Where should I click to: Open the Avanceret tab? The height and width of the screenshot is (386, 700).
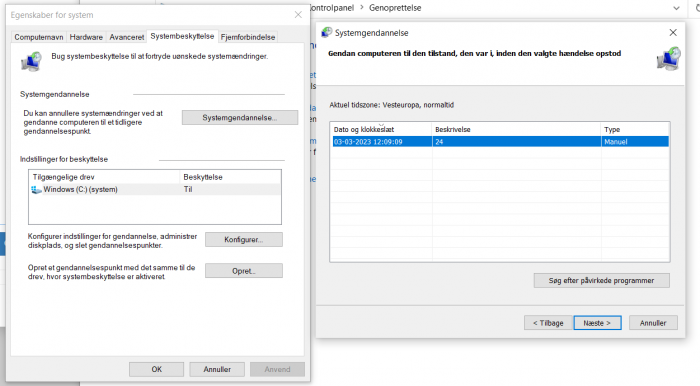[127, 37]
